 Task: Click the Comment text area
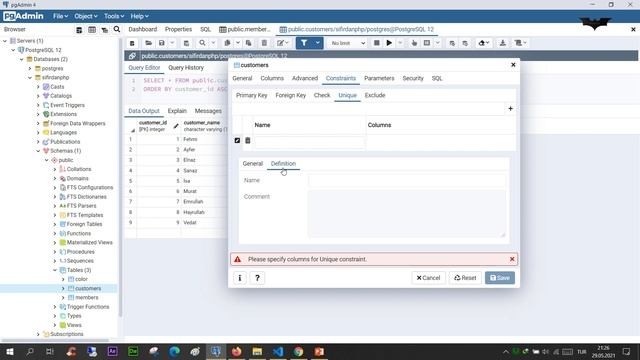(407, 214)
